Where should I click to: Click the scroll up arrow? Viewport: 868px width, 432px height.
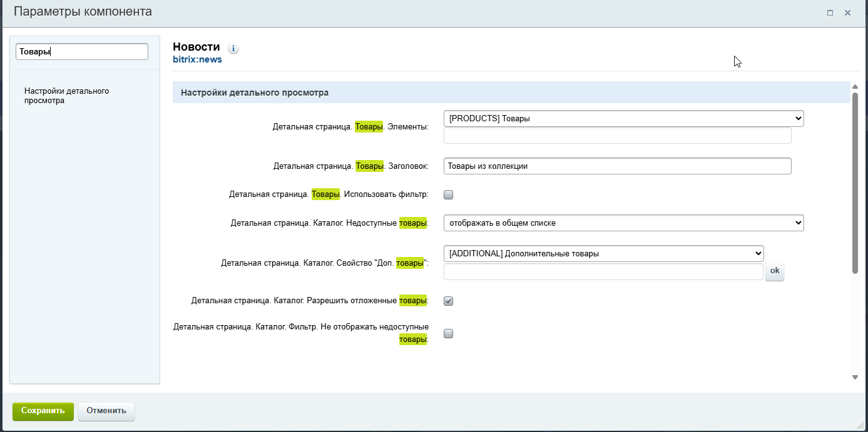(x=855, y=87)
